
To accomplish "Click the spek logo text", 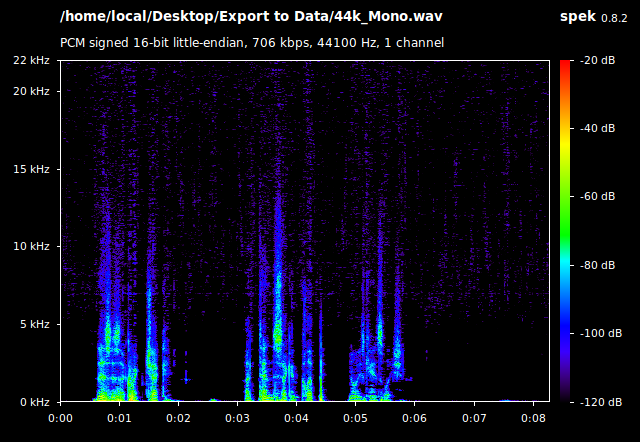I will point(577,17).
